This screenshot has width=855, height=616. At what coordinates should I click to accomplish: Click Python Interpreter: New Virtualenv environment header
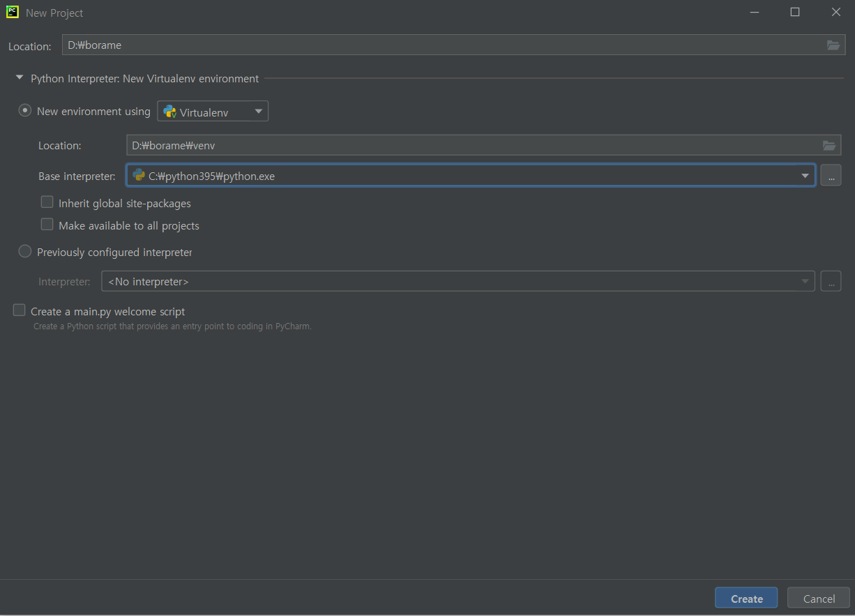(x=144, y=79)
